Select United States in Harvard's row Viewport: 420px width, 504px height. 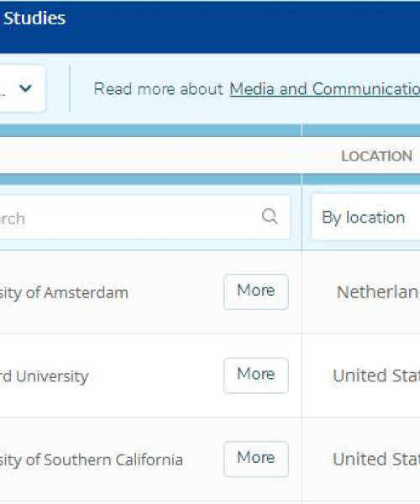point(376,375)
